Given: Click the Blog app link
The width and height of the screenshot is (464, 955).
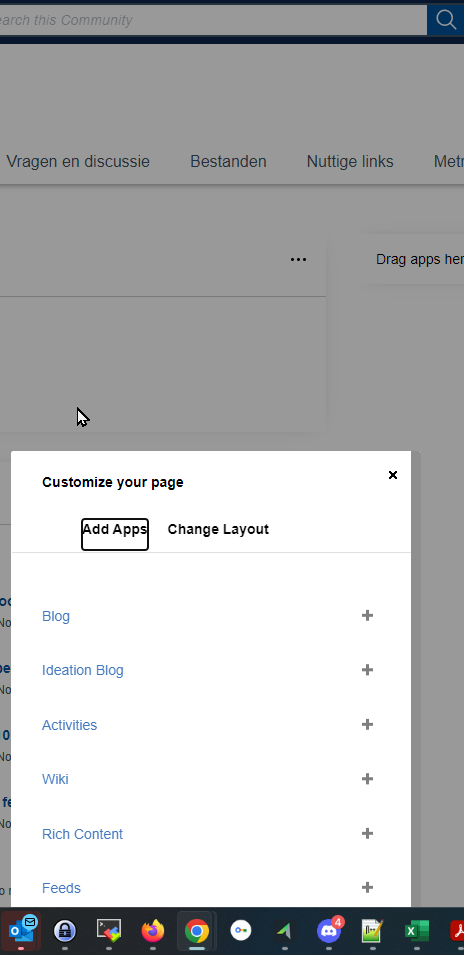Looking at the screenshot, I should (x=56, y=616).
